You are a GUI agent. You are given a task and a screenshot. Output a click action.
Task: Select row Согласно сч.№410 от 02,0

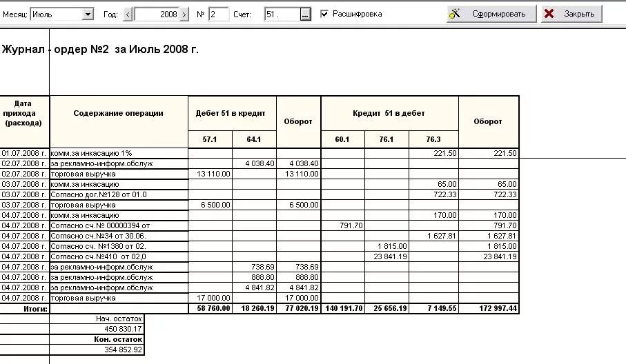pos(119,256)
